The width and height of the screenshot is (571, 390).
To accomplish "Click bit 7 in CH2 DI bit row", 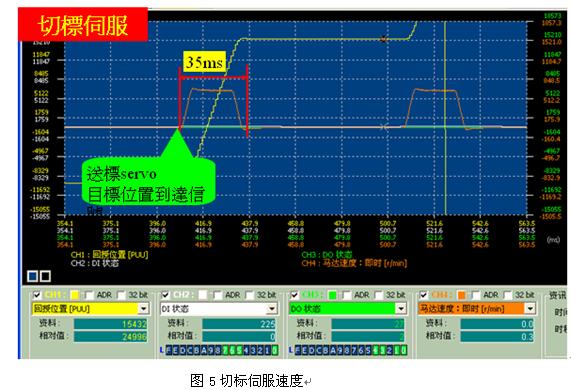I will (x=225, y=350).
